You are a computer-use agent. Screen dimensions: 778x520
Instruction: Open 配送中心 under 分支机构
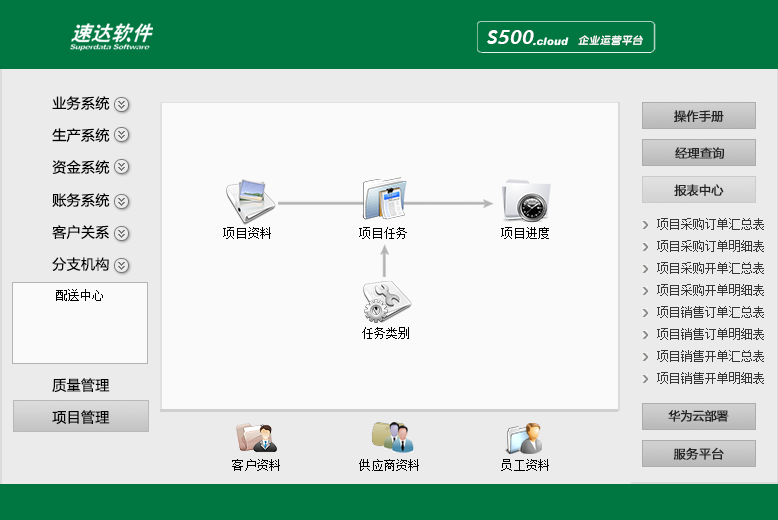click(79, 296)
